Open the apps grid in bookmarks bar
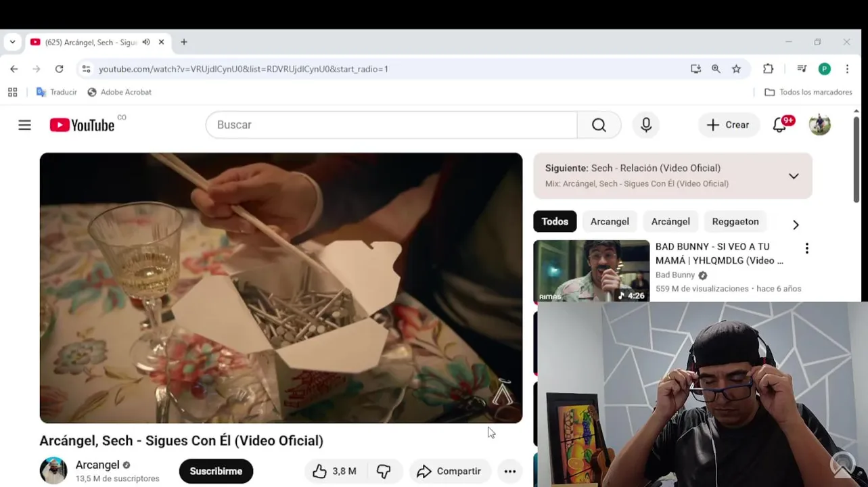 12,92
